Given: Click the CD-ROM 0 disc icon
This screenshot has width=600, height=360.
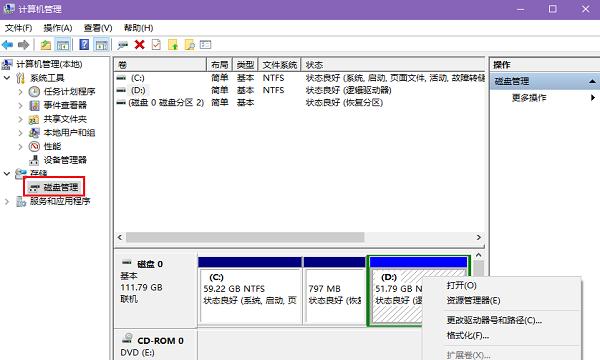Looking at the screenshot, I should point(127,338).
